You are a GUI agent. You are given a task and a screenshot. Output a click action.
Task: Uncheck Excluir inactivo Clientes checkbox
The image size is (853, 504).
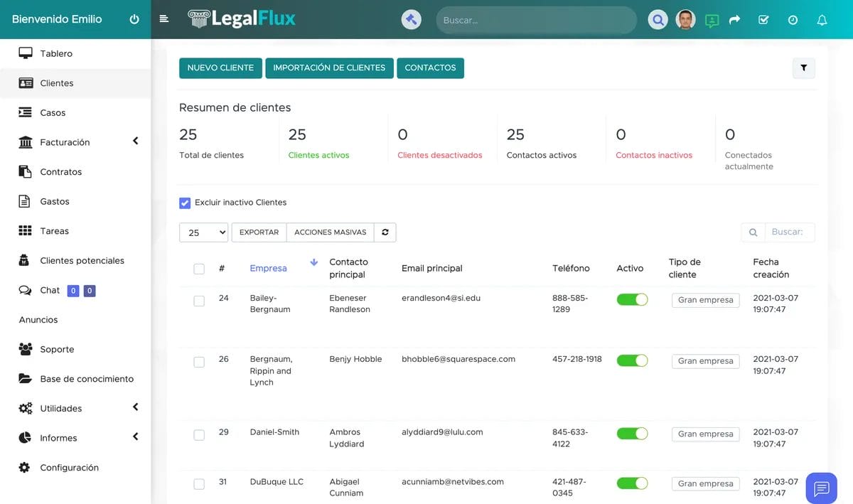(185, 203)
